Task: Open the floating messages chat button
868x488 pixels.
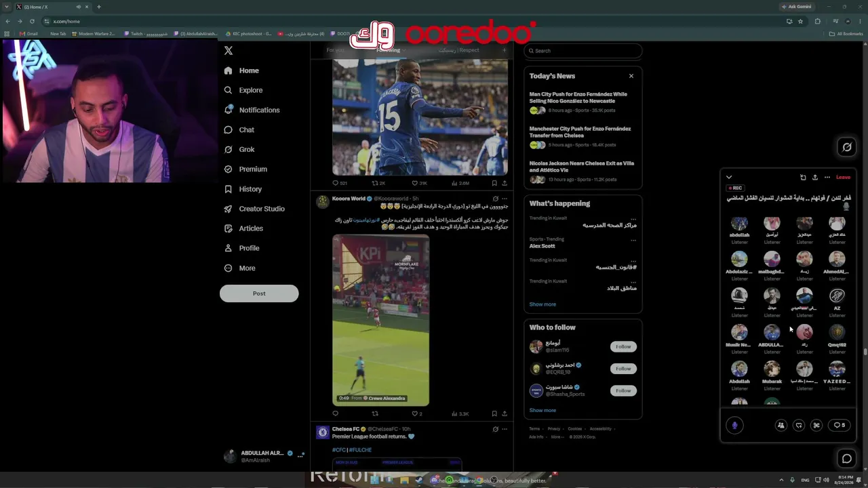Action: [847, 459]
